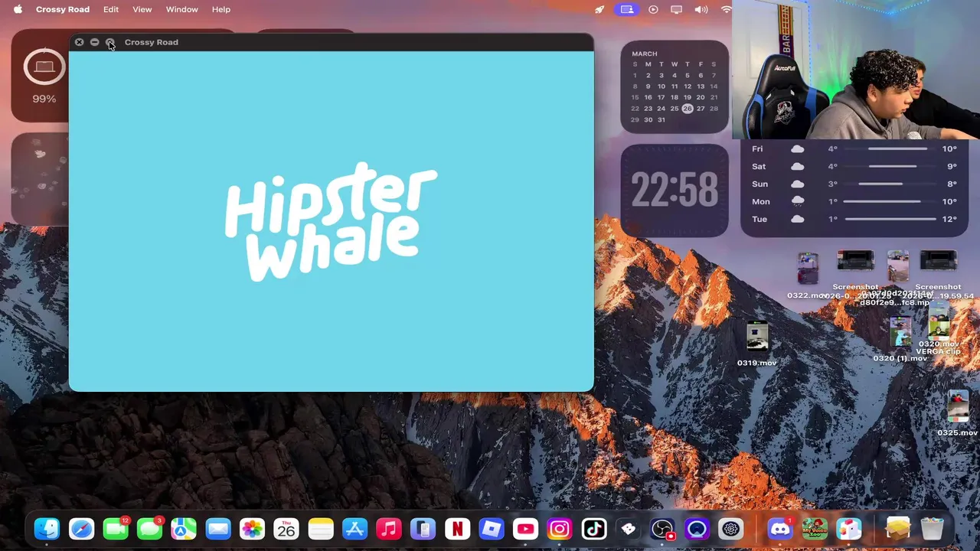
Task: Launch TikTok from the dock
Action: point(594,529)
